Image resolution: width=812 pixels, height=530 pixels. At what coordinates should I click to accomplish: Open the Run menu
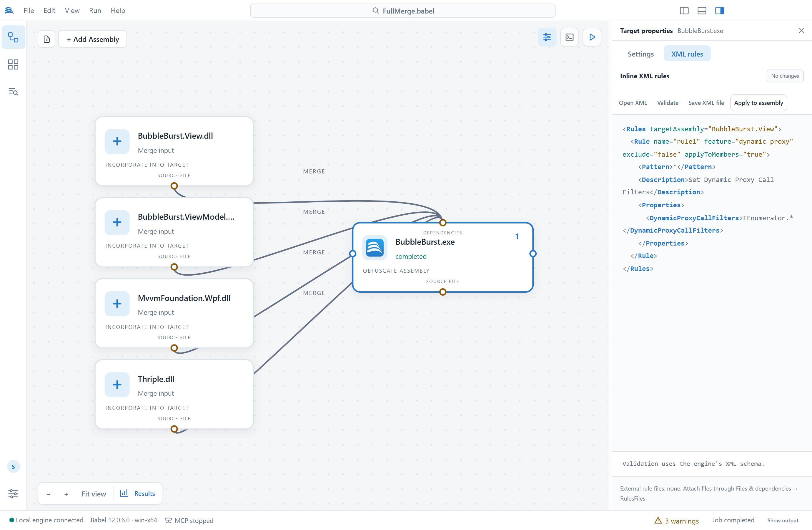95,11
